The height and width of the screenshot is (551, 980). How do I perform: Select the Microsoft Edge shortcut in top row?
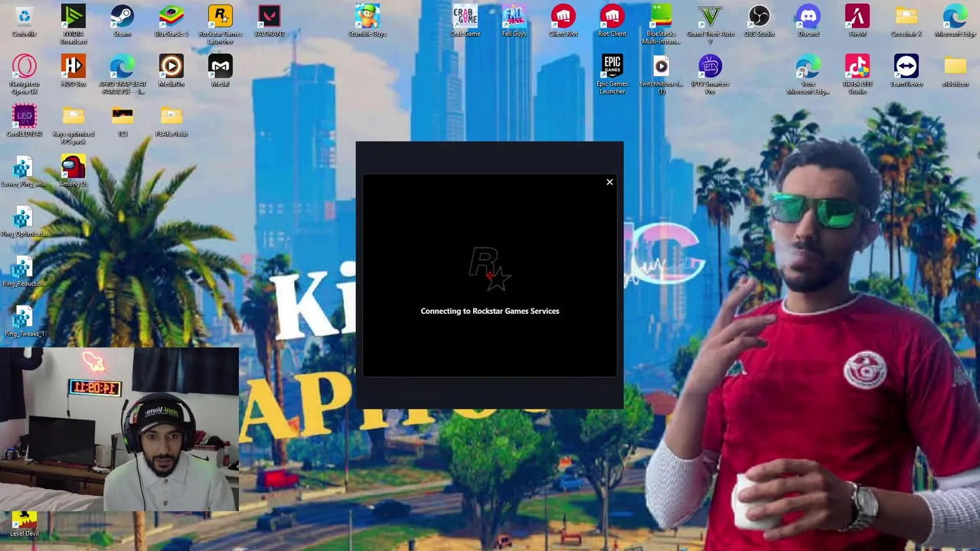pos(955,21)
